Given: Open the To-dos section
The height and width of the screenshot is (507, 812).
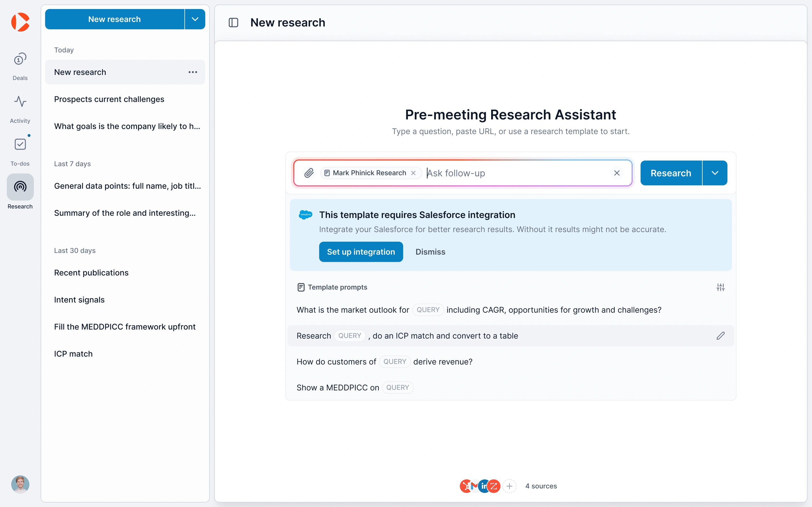Looking at the screenshot, I should coord(20,152).
